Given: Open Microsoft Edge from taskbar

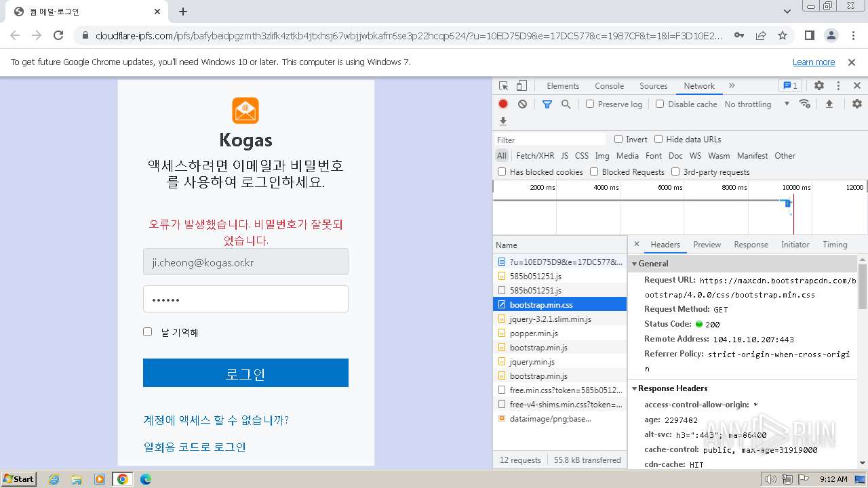Looking at the screenshot, I should point(145,479).
